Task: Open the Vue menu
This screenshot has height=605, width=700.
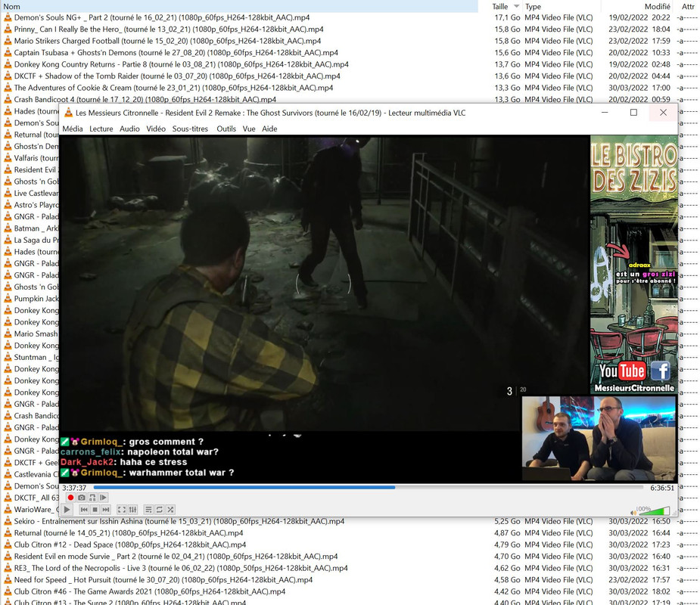Action: (249, 129)
